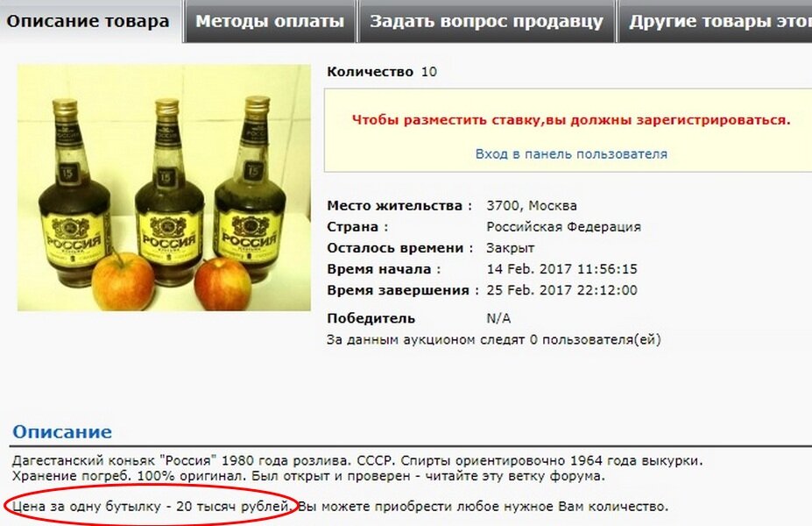Click the Количество 10 label
This screenshot has width=812, height=526.
(x=382, y=72)
